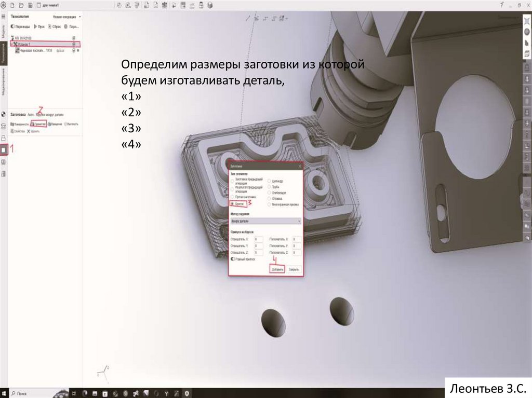The height and width of the screenshot is (398, 532).
Task: Open a project via the folder icon
Action: [x=21, y=5]
